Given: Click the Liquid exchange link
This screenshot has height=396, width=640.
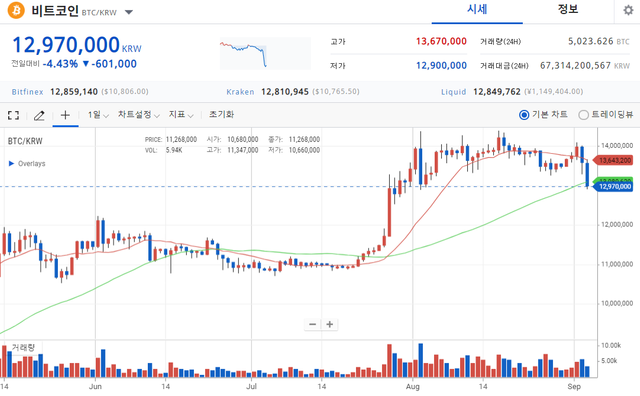Looking at the screenshot, I should pyautogui.click(x=453, y=92).
